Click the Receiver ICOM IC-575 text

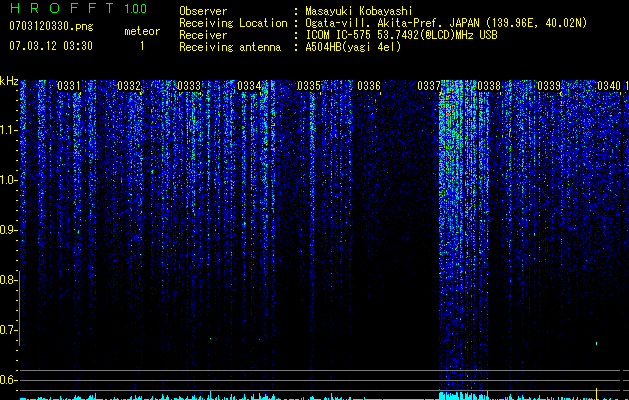[x=401, y=35]
